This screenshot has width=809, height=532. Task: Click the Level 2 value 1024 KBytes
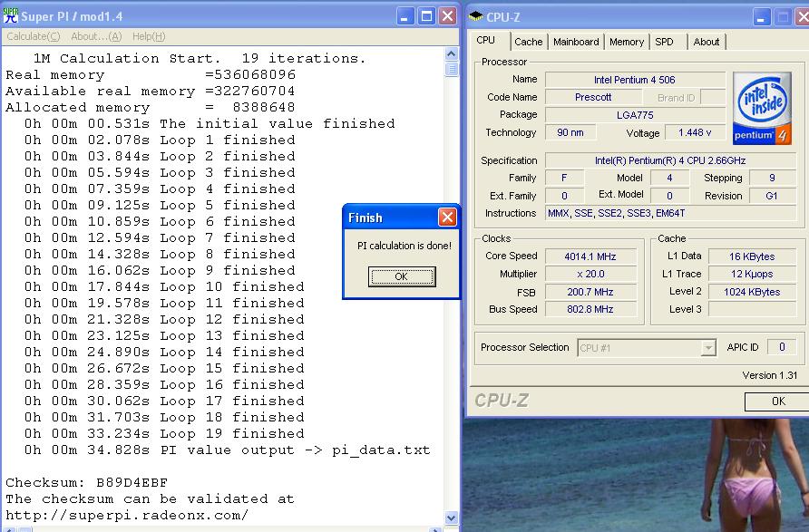[x=752, y=292]
